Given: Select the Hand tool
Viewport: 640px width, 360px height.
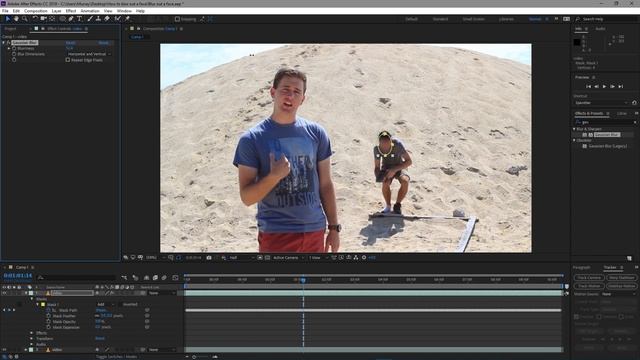Looking at the screenshot, I should 16,19.
